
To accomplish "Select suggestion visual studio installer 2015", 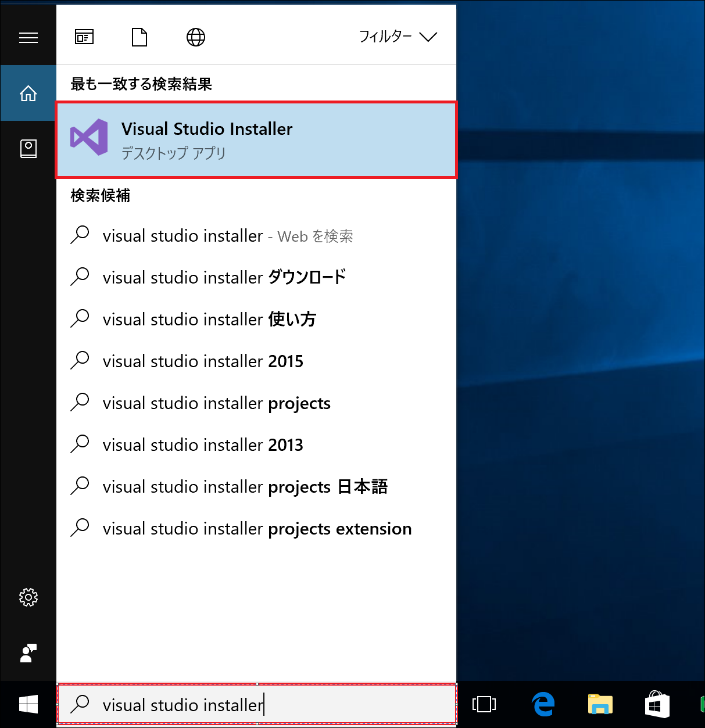I will (202, 361).
